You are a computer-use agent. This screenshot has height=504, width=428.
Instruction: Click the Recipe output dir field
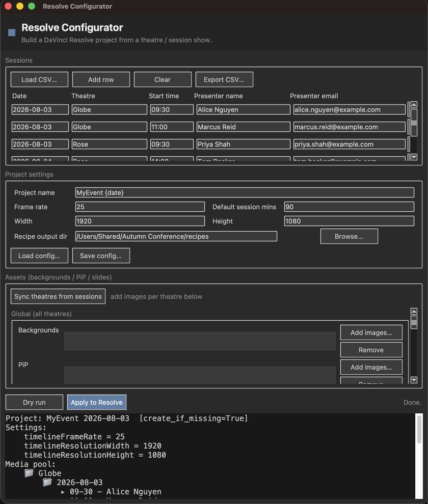point(176,236)
